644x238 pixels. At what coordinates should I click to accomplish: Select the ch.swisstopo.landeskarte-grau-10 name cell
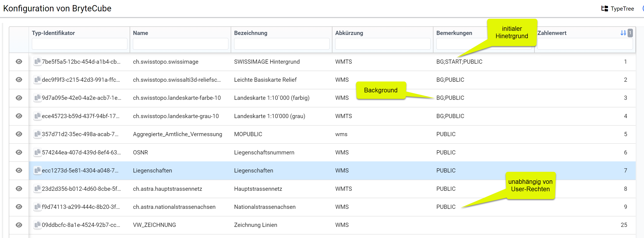[176, 116]
